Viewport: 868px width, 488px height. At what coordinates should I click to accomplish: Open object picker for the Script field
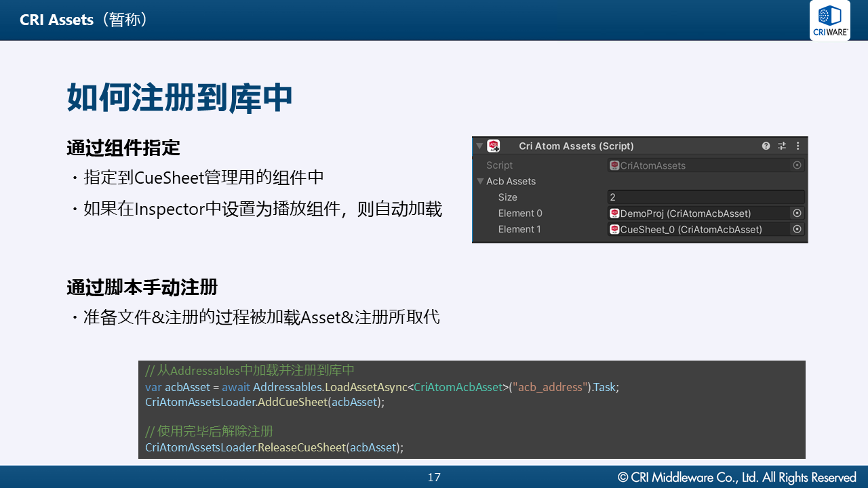797,165
